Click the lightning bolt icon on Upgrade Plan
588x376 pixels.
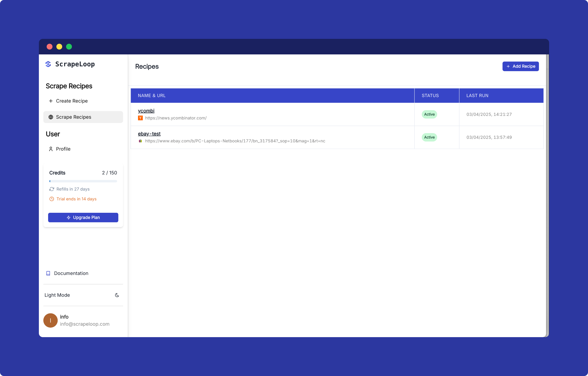pos(69,218)
